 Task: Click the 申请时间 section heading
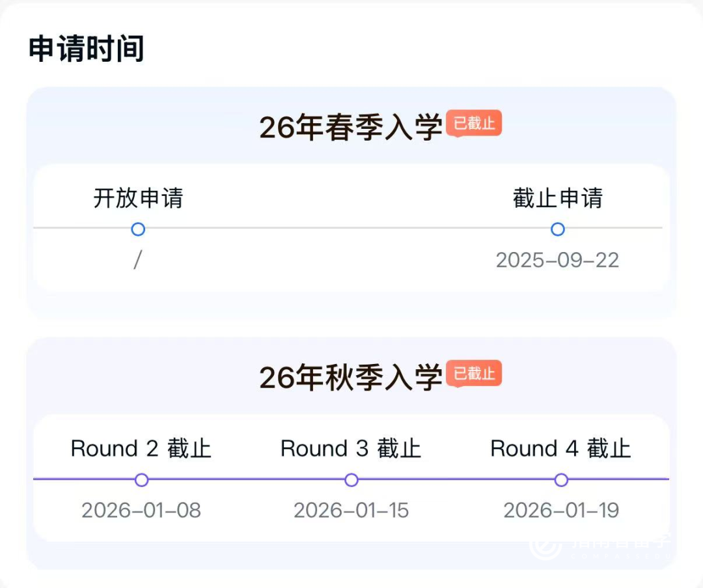coord(86,49)
